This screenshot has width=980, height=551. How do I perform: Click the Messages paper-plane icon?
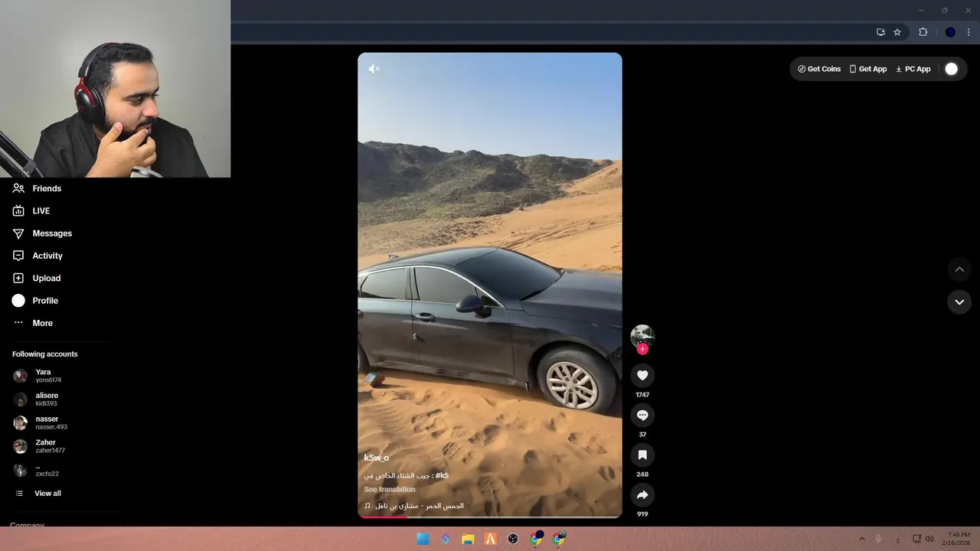pyautogui.click(x=18, y=233)
